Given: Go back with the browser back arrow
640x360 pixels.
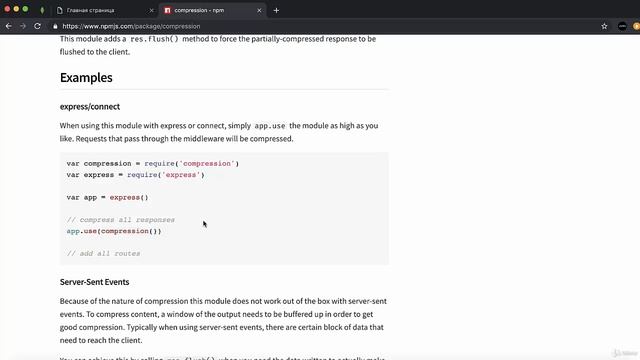Looking at the screenshot, I should pos(9,26).
